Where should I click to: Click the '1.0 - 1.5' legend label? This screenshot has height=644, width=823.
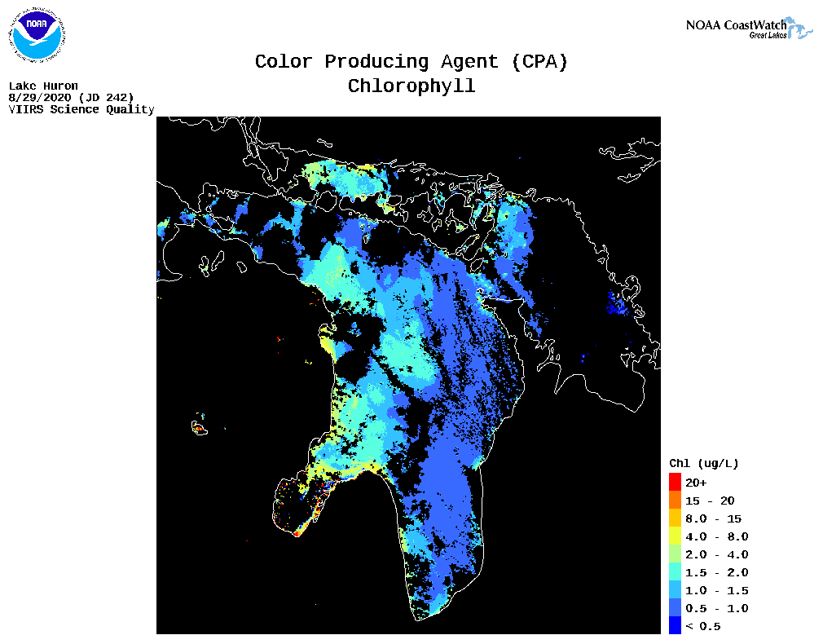pyautogui.click(x=717, y=590)
